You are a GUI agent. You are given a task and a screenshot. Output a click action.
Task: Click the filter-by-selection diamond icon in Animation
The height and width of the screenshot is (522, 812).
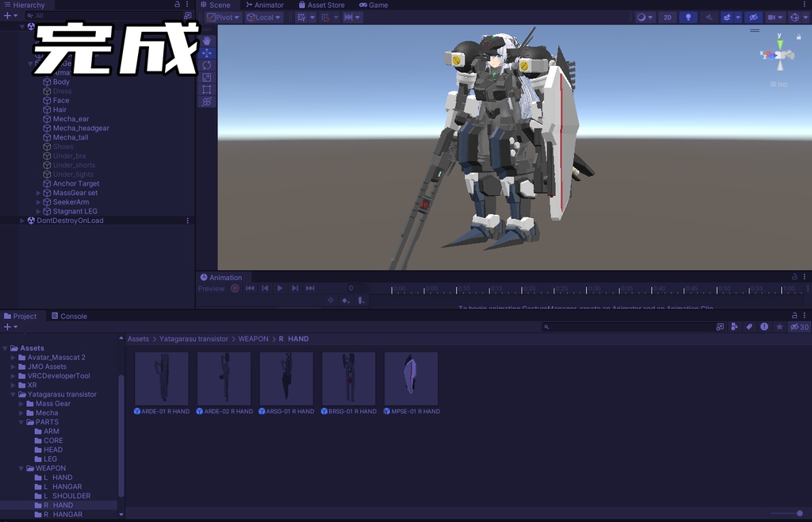[331, 301]
